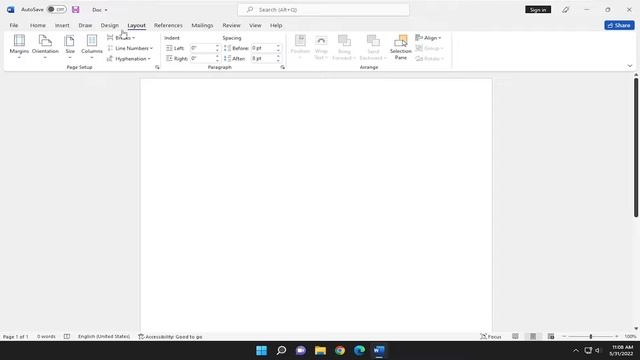Image resolution: width=640 pixels, height=360 pixels.
Task: Open the page Size menu
Action: [x=70, y=46]
